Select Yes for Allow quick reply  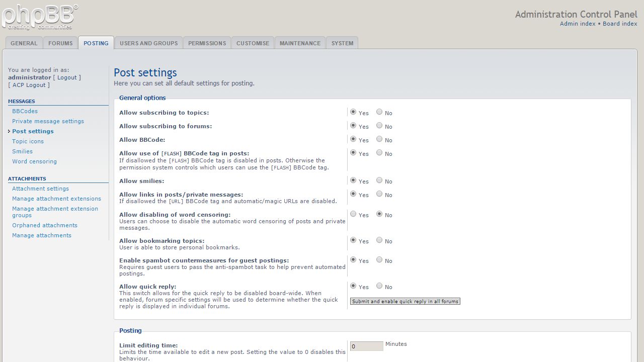tap(353, 286)
